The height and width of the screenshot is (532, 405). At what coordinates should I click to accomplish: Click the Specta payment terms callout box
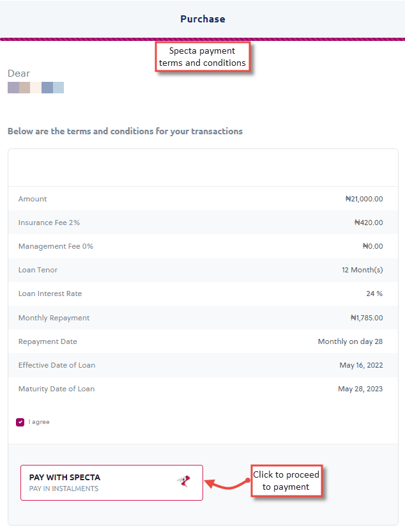tap(202, 57)
